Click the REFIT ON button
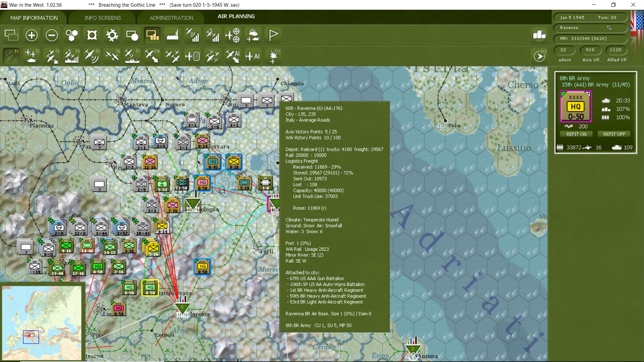The image size is (644, 362). (576, 134)
